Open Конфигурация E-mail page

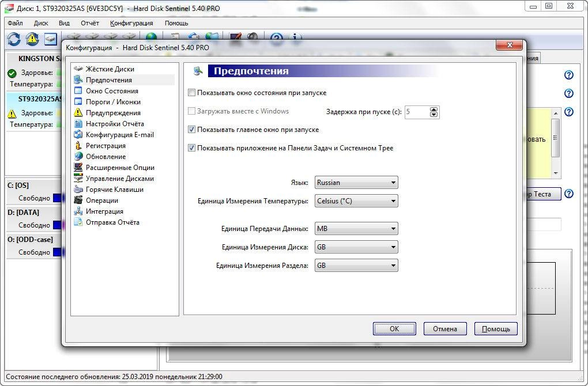(120, 135)
